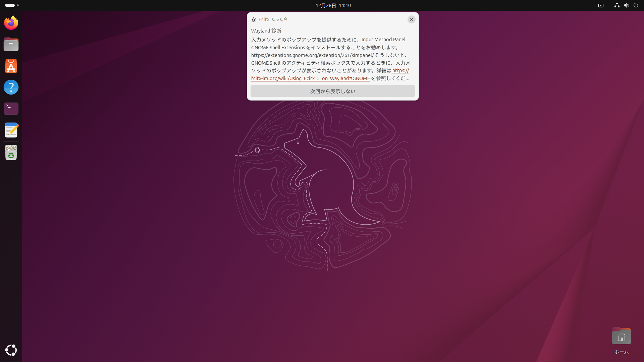Open Firefox from the dock
Viewport: 644px width, 362px height.
pos(11,23)
